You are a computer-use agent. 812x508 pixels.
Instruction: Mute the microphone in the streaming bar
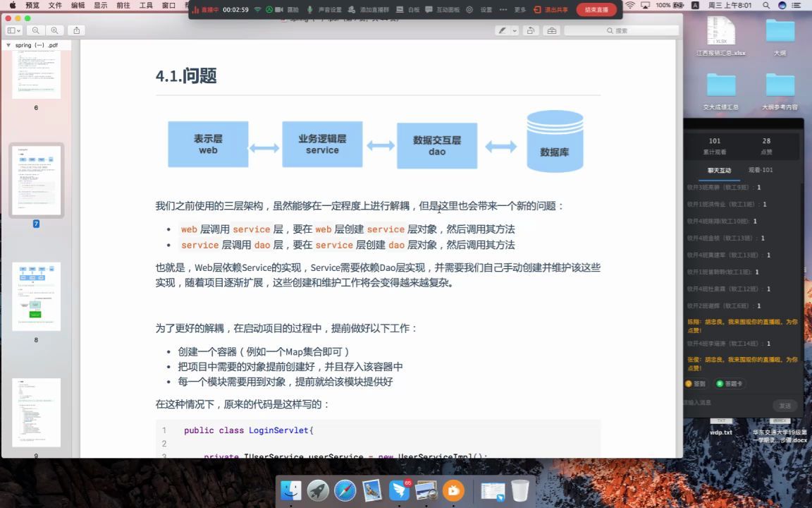(310, 10)
